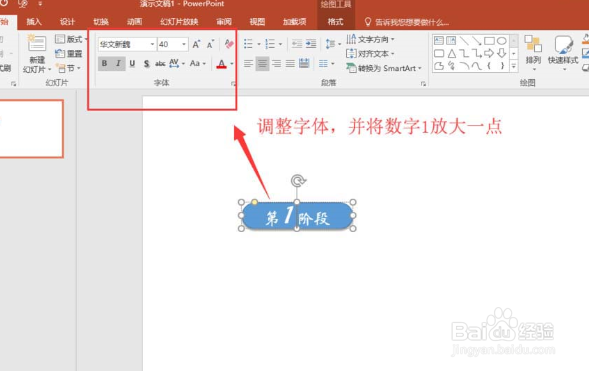This screenshot has width=589, height=371.
Task: Open the Drawing Tools Format (格式) tab
Action: pyautogui.click(x=335, y=22)
